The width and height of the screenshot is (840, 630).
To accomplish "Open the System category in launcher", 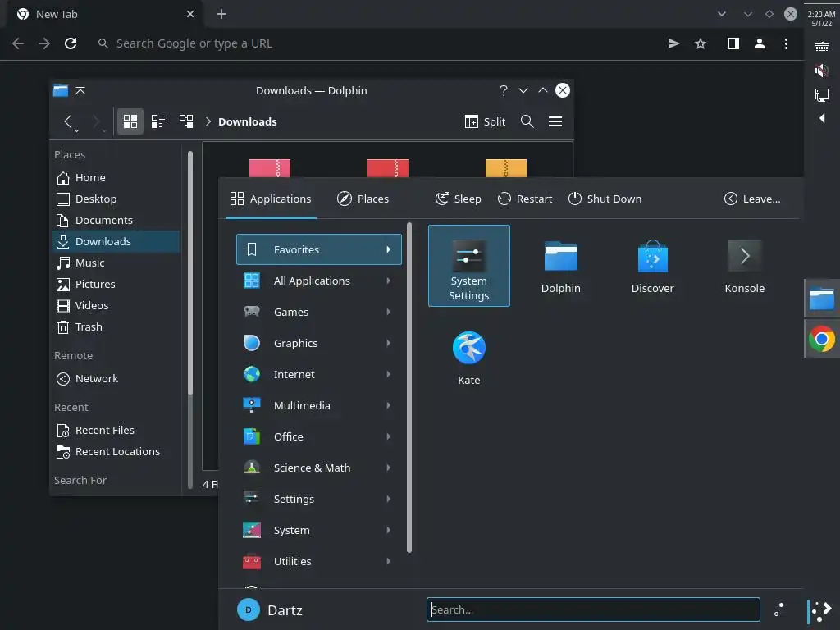I will coord(319,531).
